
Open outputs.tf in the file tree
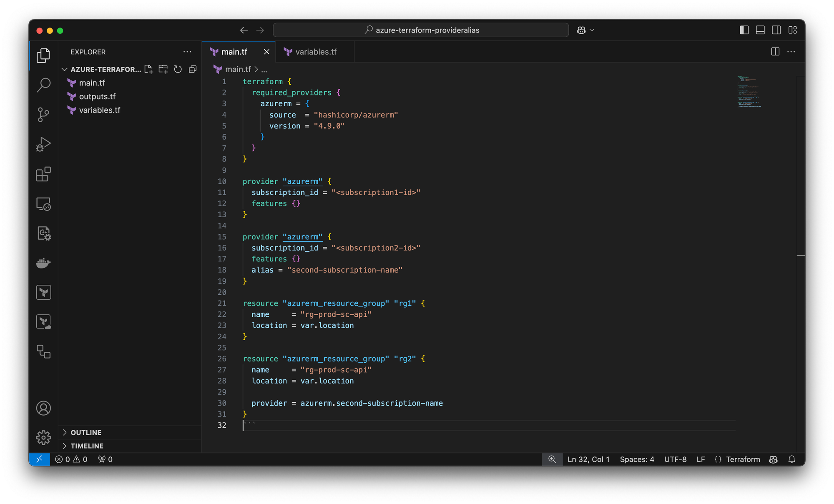click(130, 96)
